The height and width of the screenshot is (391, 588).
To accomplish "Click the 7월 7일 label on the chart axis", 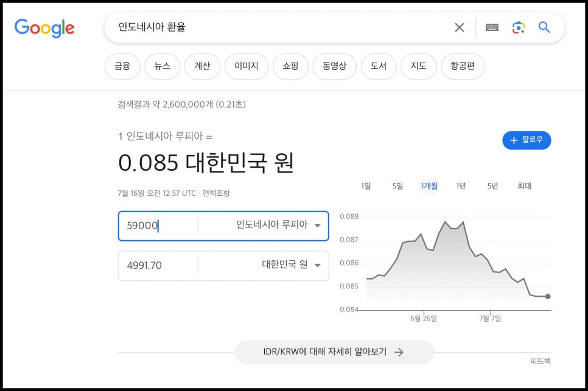I will pos(490,319).
